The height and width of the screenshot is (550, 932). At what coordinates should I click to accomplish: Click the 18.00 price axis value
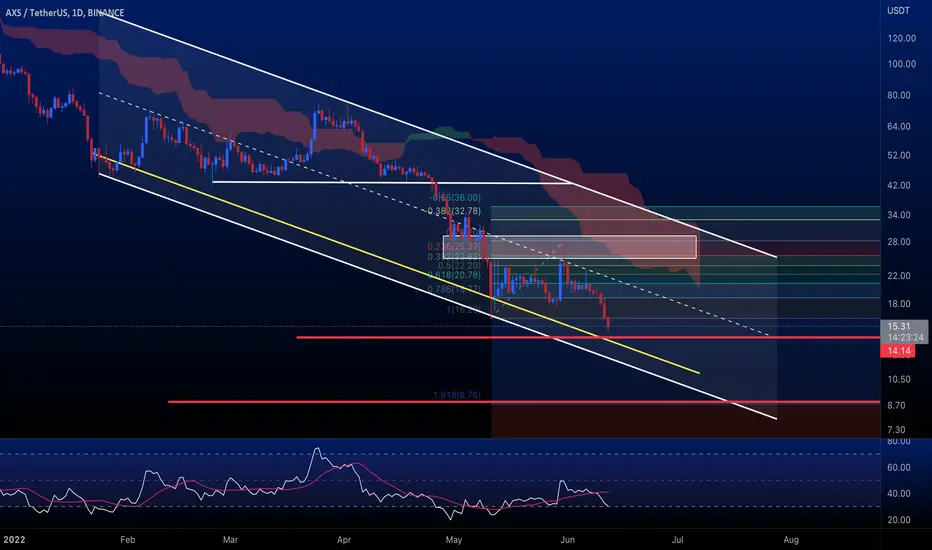899,304
